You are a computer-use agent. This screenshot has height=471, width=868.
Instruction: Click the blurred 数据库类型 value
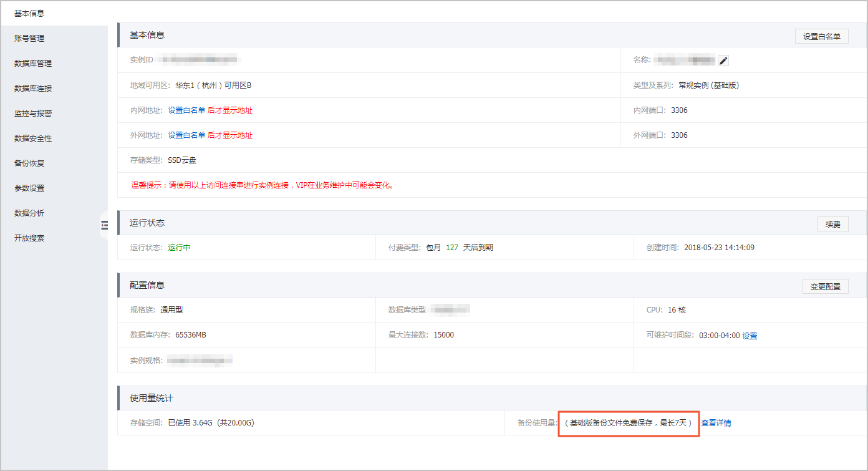[x=450, y=309]
